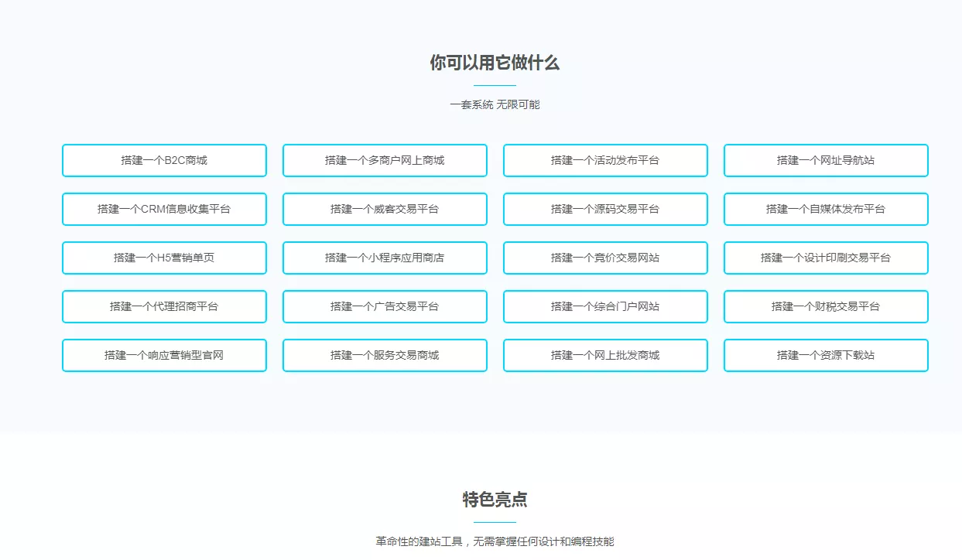Click 搭建一个广告交易平台 button
Image resolution: width=962 pixels, height=560 pixels.
[385, 306]
